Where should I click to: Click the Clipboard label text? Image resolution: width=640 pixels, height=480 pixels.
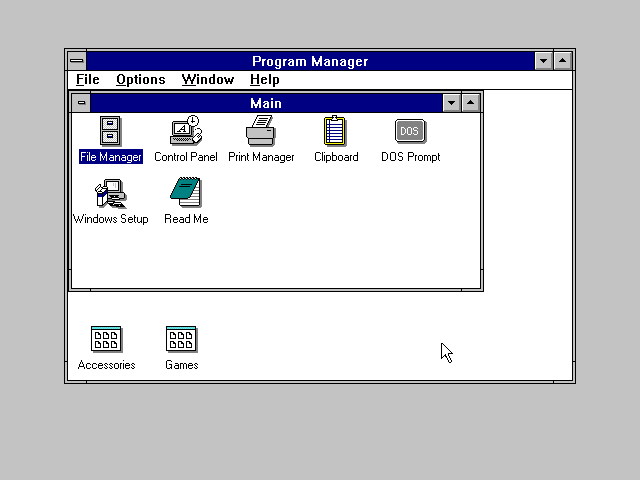[336, 157]
